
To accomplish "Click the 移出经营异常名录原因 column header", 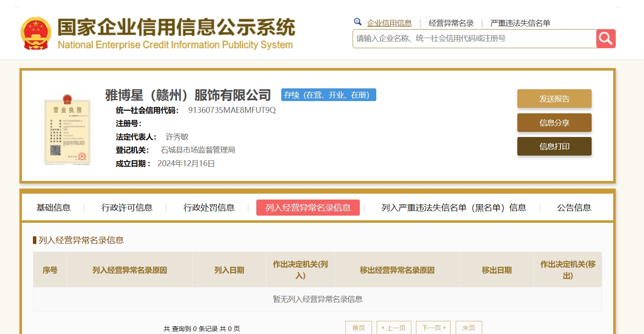I will (397, 270).
